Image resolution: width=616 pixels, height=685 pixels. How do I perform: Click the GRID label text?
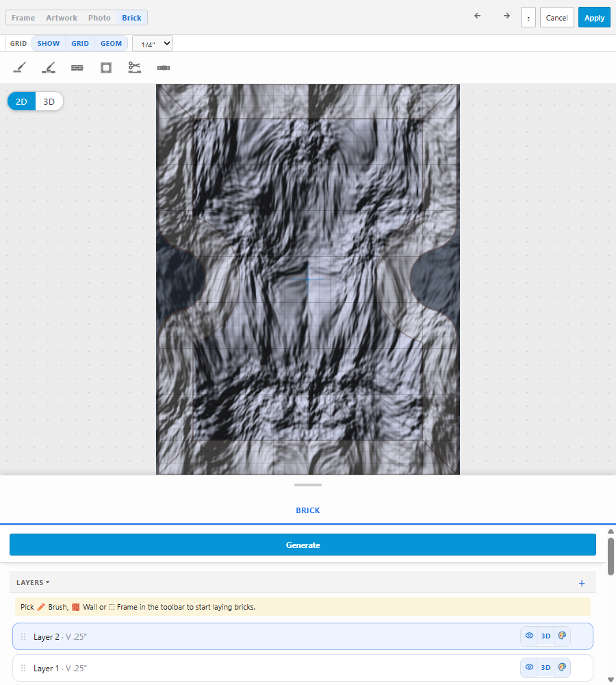(x=18, y=43)
